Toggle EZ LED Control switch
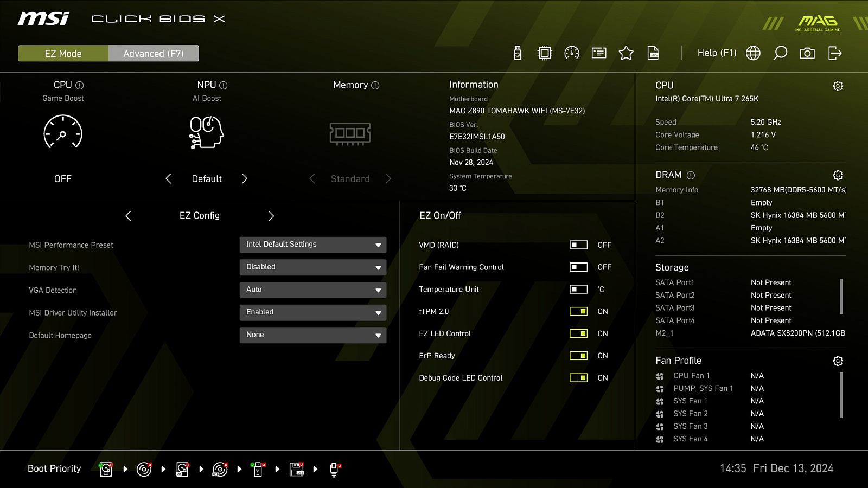 click(578, 333)
